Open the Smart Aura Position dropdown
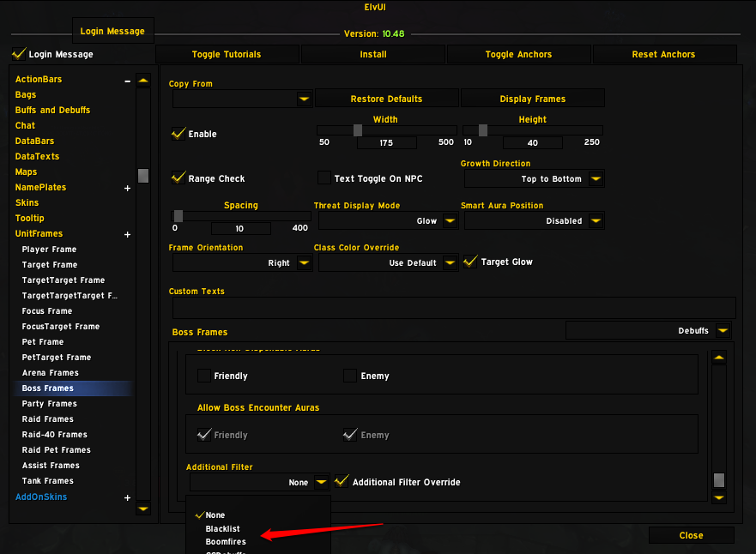The height and width of the screenshot is (554, 756). tap(596, 221)
